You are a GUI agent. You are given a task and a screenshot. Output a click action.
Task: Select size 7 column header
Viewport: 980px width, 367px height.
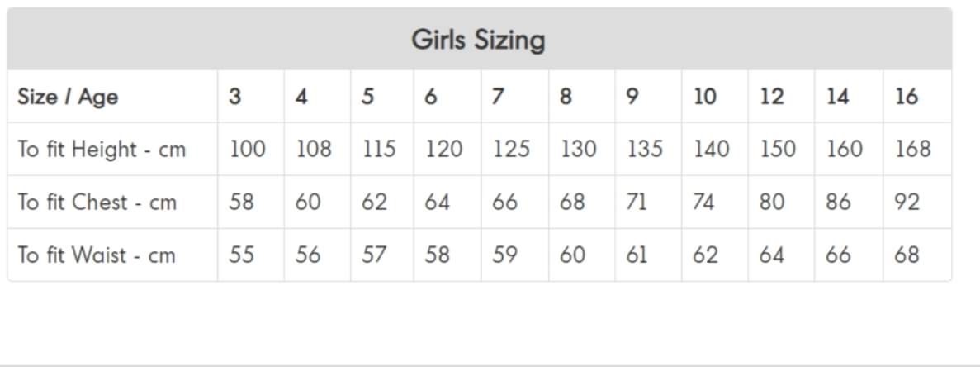(497, 97)
